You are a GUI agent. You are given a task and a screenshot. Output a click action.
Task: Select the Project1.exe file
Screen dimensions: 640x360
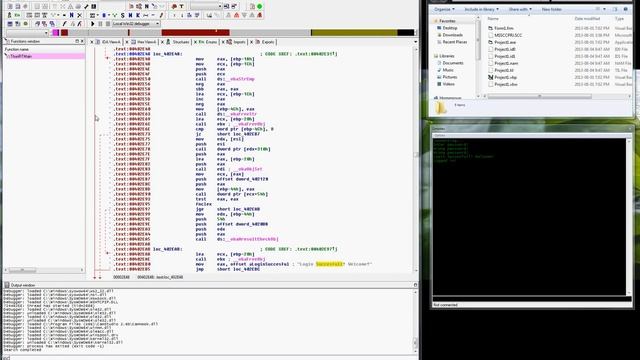point(502,42)
